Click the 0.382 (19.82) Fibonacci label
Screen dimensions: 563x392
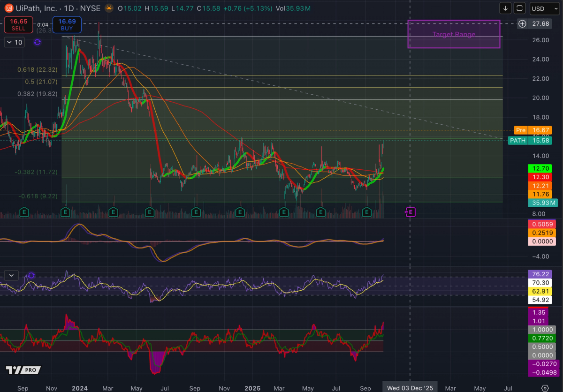pyautogui.click(x=38, y=94)
